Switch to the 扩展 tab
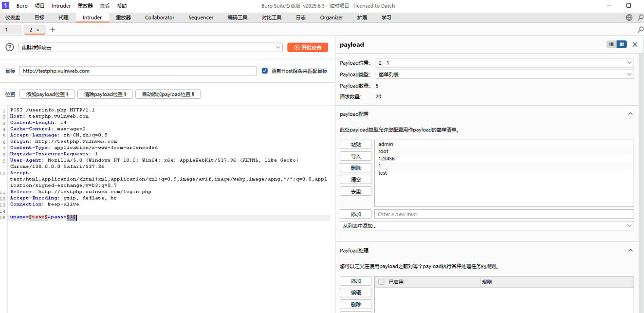This screenshot has height=313, width=644. [x=362, y=18]
